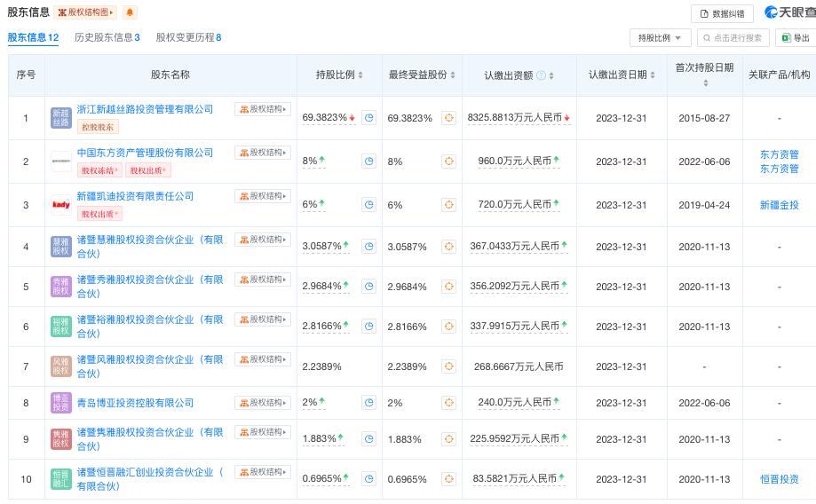
Task: Expand 股权结构 for 中国东方资产 row
Action: point(263,153)
